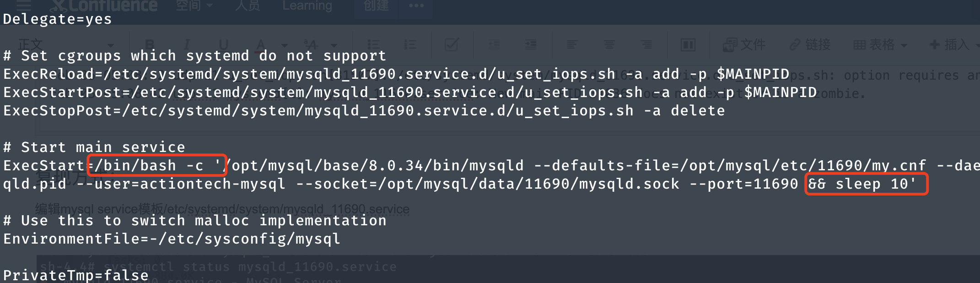Center-align the text
The width and height of the screenshot is (980, 283).
coord(609,44)
